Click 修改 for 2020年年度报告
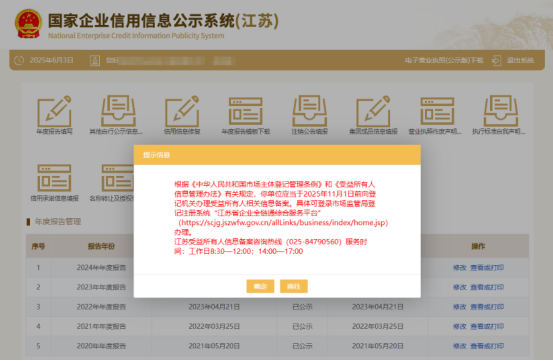 (460, 346)
